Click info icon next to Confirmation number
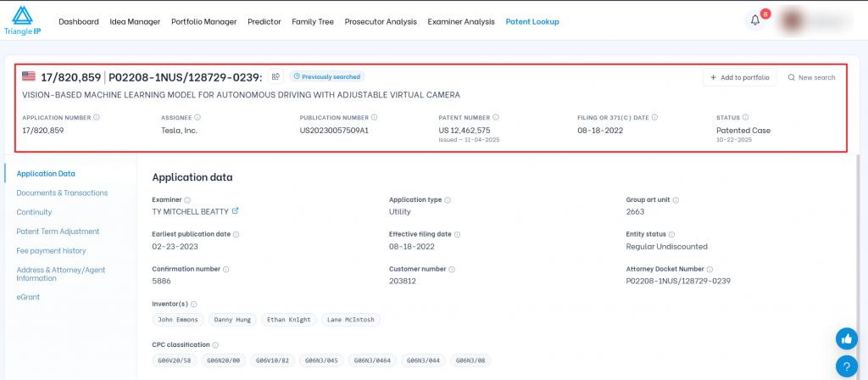The width and height of the screenshot is (868, 380). tap(226, 269)
